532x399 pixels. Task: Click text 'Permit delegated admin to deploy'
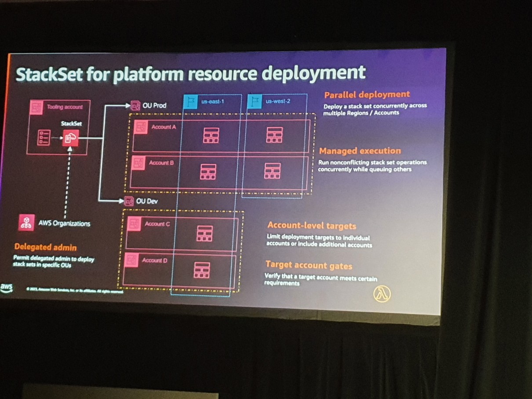(54, 259)
